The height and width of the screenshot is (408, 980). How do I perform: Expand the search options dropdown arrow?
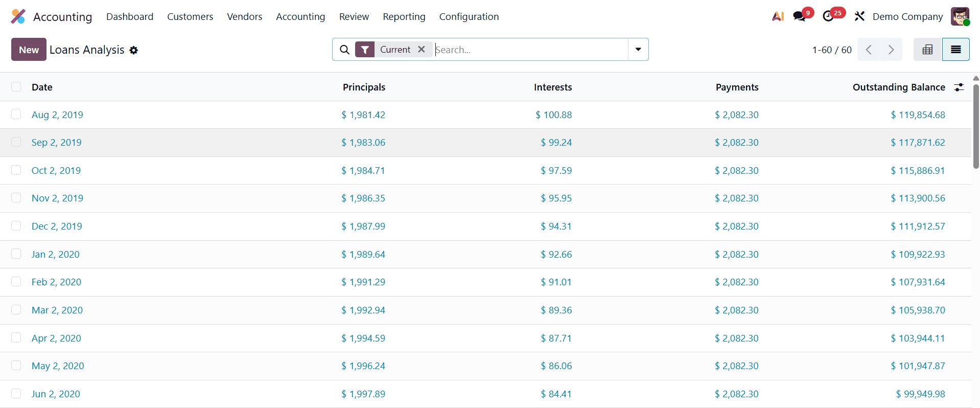click(638, 50)
